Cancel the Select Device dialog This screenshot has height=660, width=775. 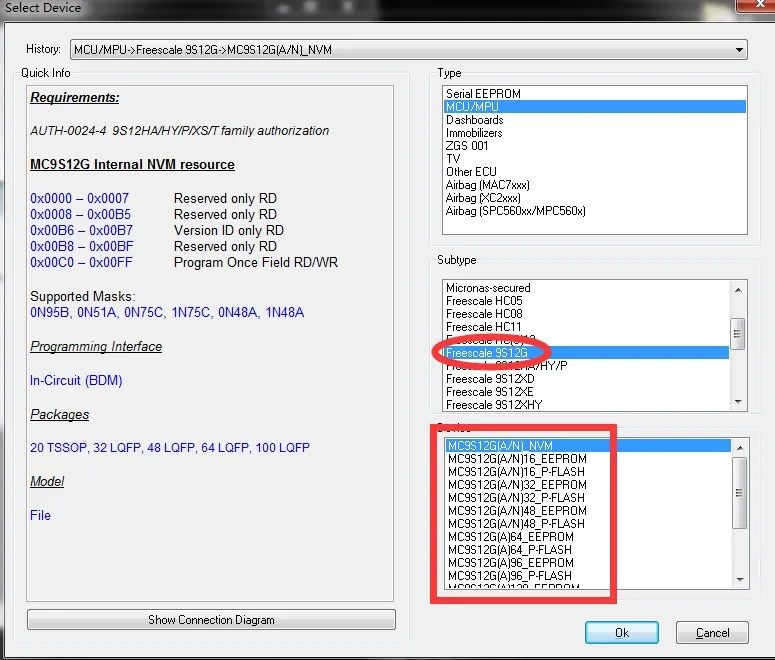pos(712,632)
